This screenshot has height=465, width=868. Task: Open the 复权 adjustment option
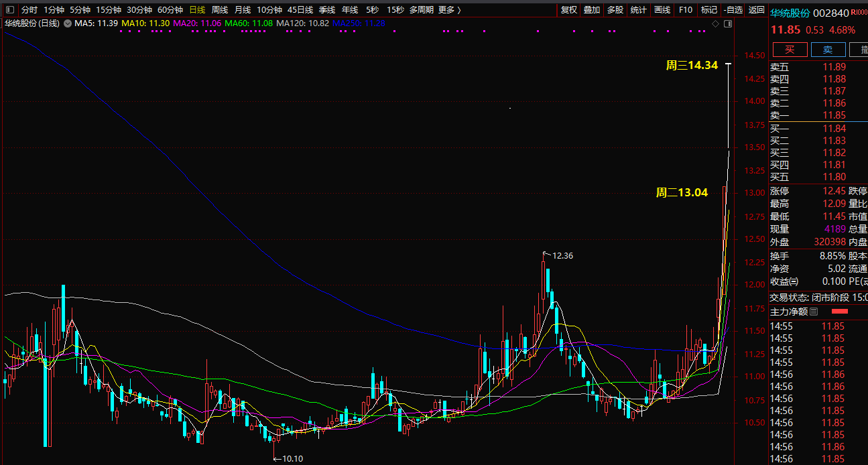pos(569,10)
